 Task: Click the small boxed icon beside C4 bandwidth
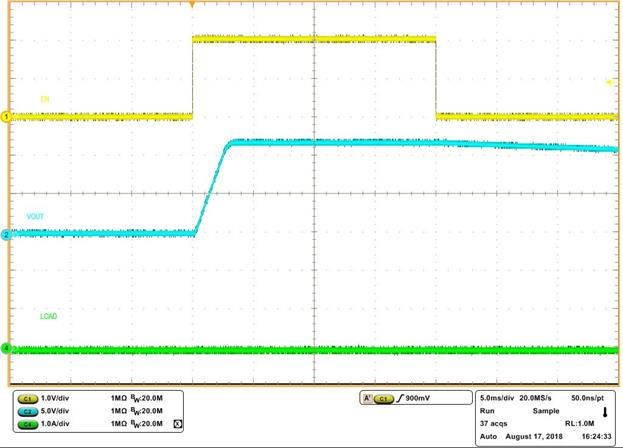tap(177, 424)
